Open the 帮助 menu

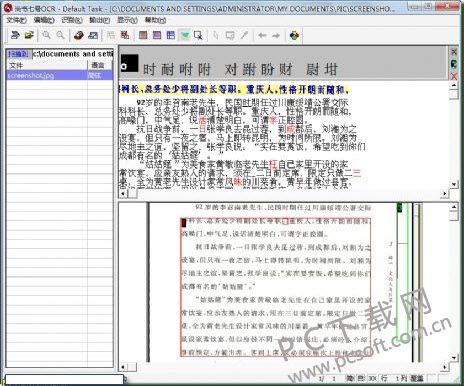pos(155,20)
